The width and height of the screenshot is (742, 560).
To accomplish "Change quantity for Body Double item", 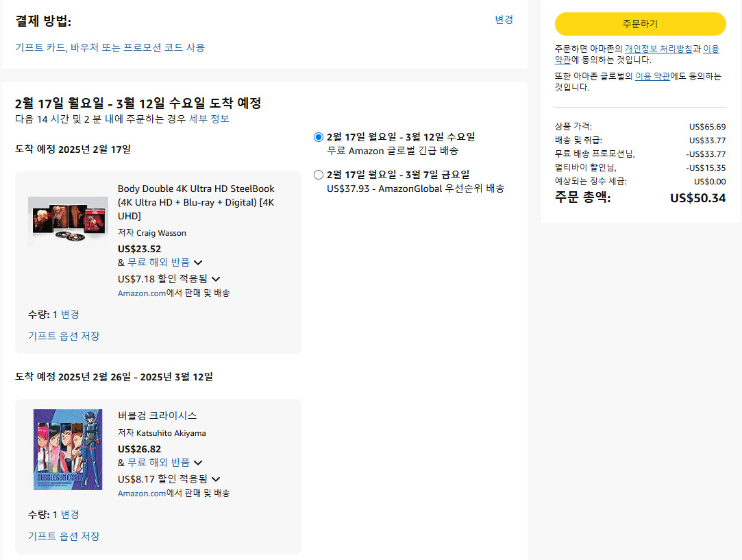I will click(x=70, y=315).
